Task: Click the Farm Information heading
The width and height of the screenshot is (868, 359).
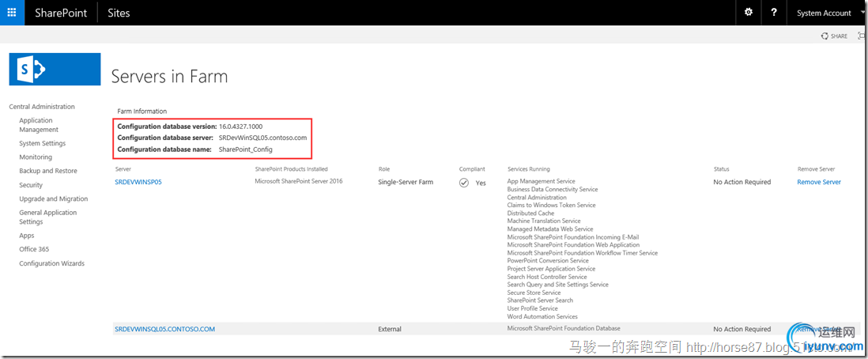Action: coord(142,111)
